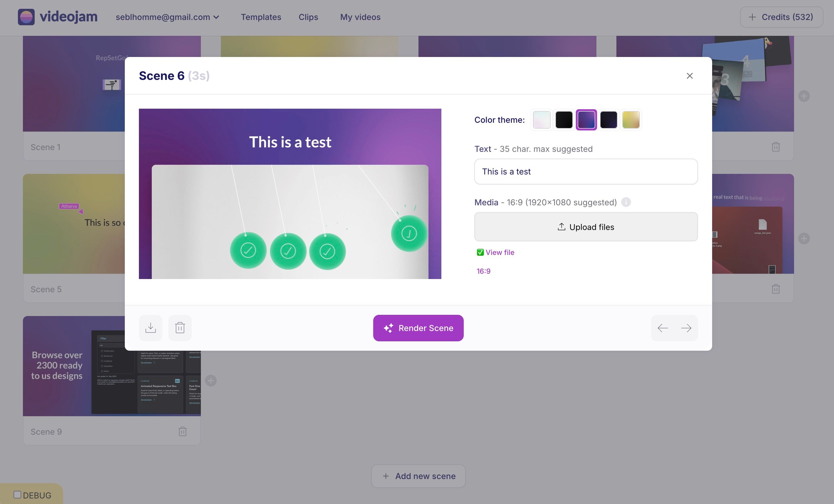Download the scene with the download icon

pos(151,328)
